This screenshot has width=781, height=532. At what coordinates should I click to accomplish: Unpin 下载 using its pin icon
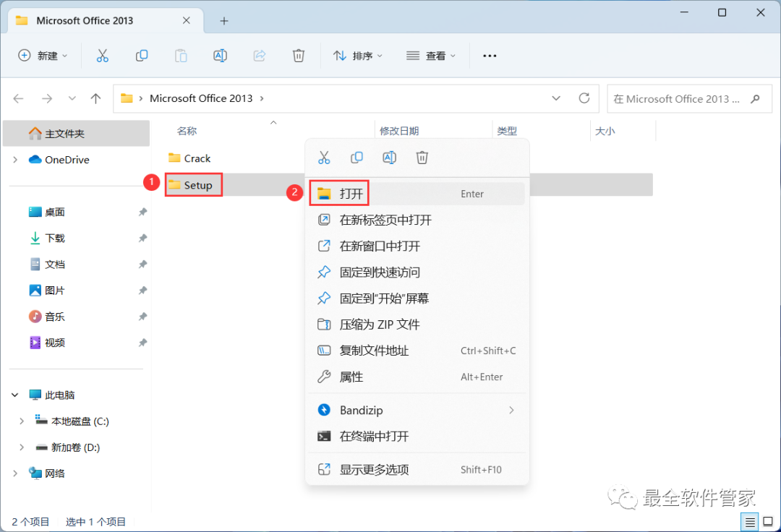tap(142, 239)
